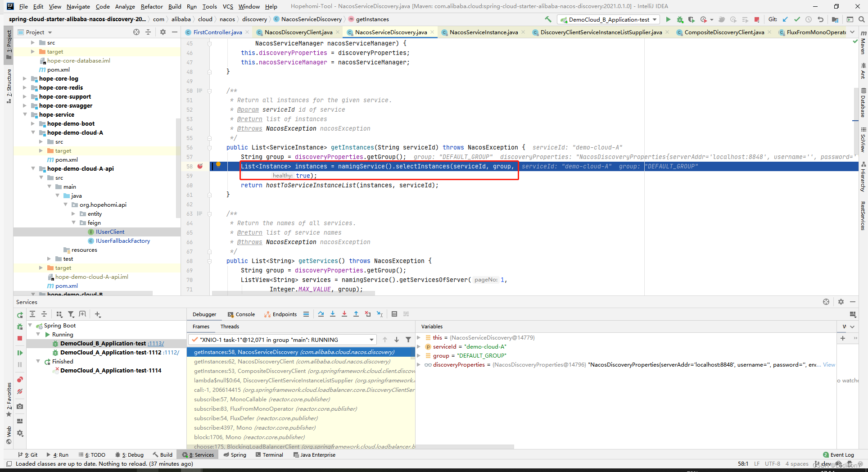
Task: Open Evaluate Expression calculator icon
Action: [x=394, y=314]
